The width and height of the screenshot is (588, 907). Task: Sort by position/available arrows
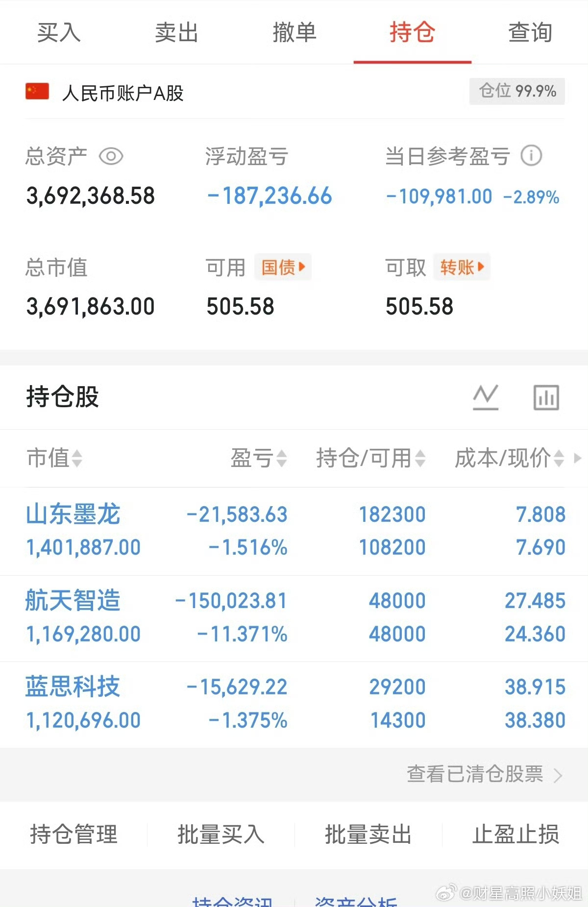[x=420, y=459]
